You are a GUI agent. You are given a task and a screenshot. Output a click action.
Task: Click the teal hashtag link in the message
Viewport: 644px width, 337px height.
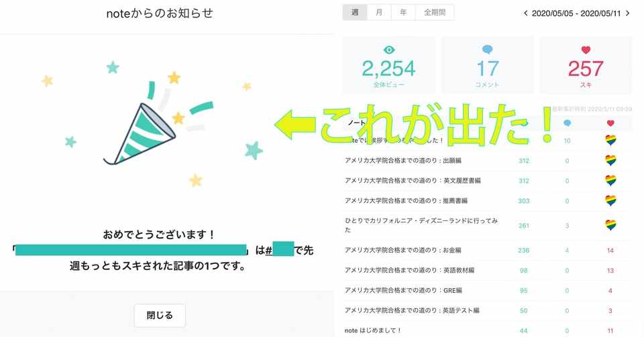tap(280, 249)
